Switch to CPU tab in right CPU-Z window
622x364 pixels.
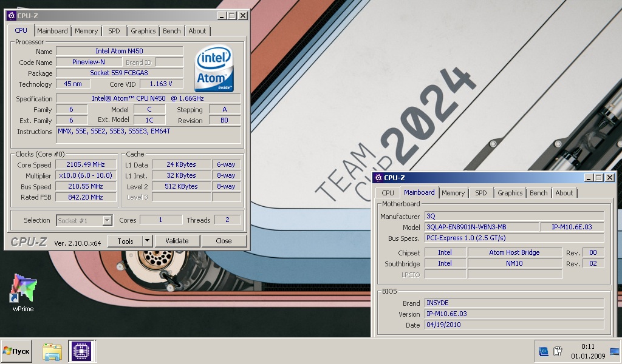coord(388,193)
